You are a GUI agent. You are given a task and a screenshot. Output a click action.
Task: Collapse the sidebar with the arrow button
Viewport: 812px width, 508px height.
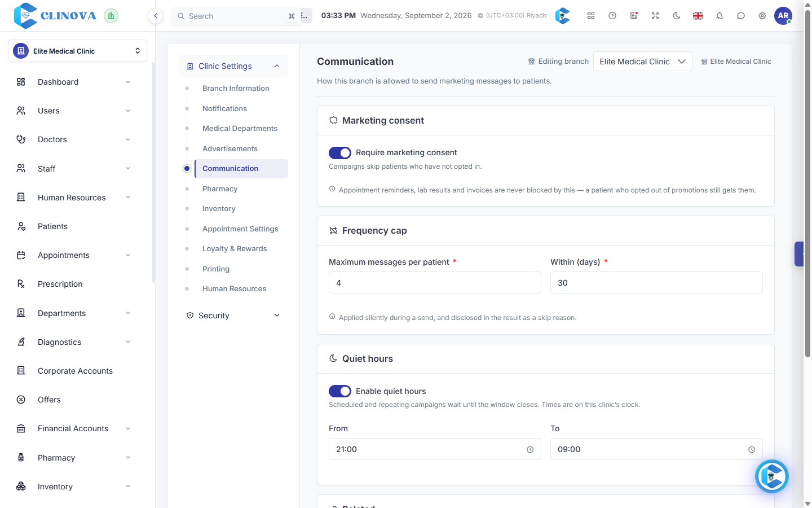156,16
